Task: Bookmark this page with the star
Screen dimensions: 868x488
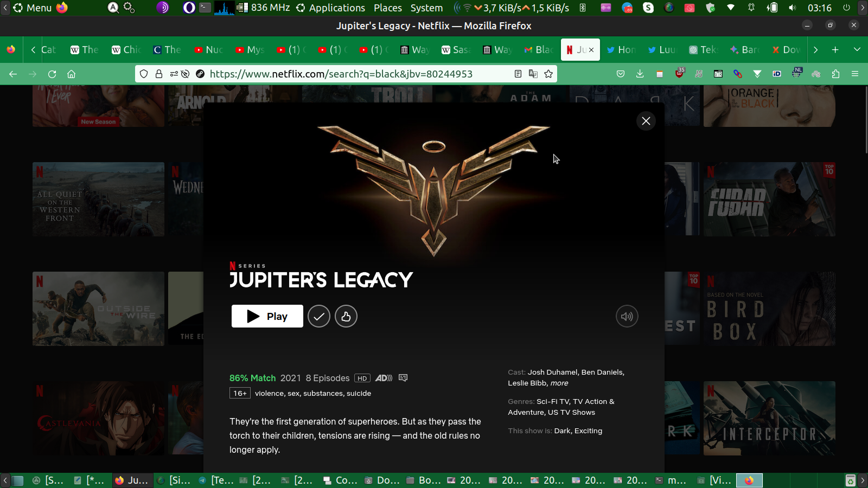Action: click(x=548, y=74)
